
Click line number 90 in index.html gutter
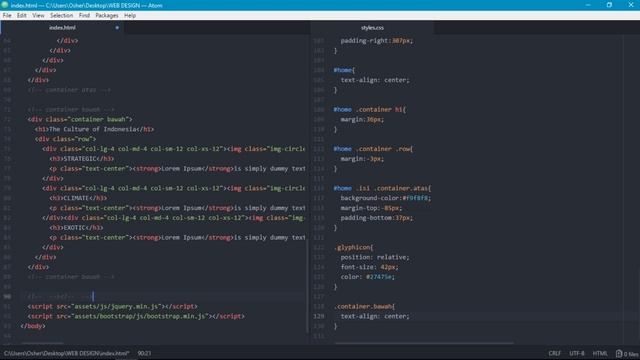7,296
